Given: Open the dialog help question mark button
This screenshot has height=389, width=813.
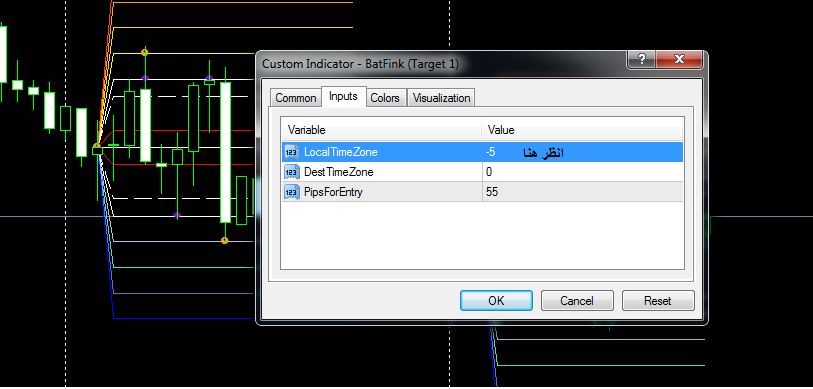Looking at the screenshot, I should (641, 59).
